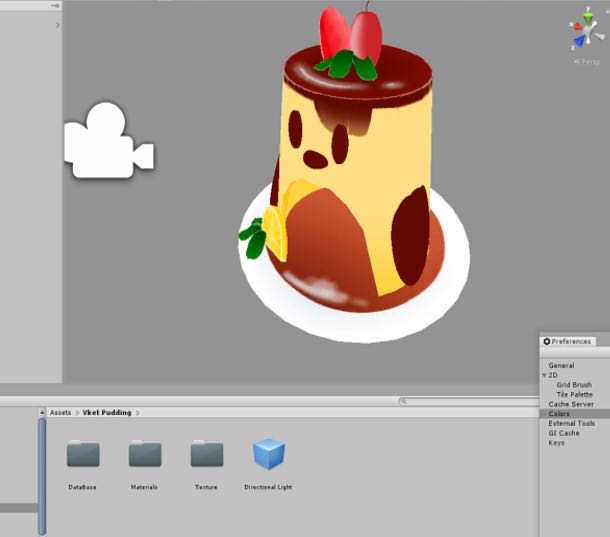Open the External Tools preferences section
Viewport: 610px width, 537px height.
pyautogui.click(x=571, y=423)
